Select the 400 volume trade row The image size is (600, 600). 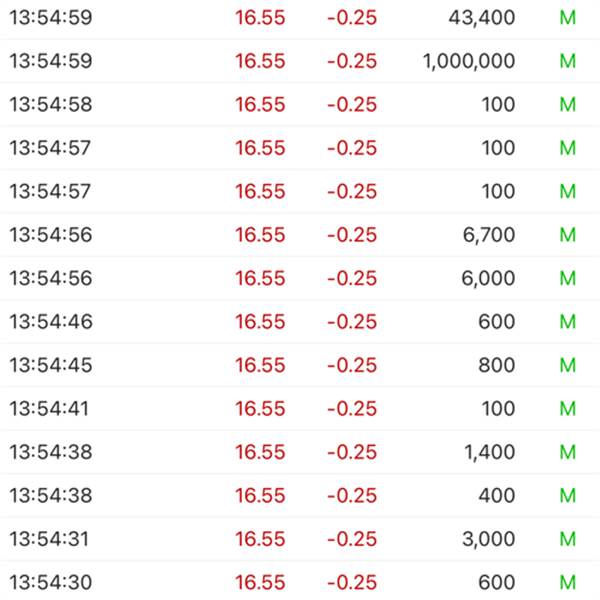tap(300, 496)
